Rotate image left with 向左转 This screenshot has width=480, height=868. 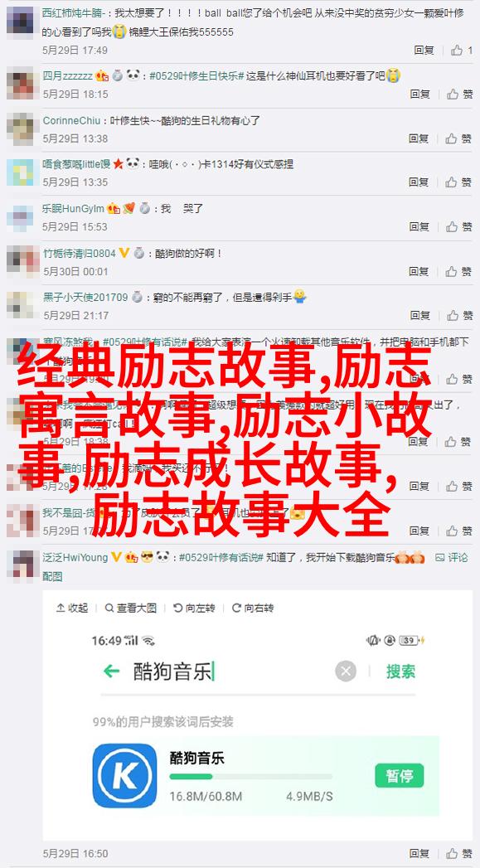point(194,608)
